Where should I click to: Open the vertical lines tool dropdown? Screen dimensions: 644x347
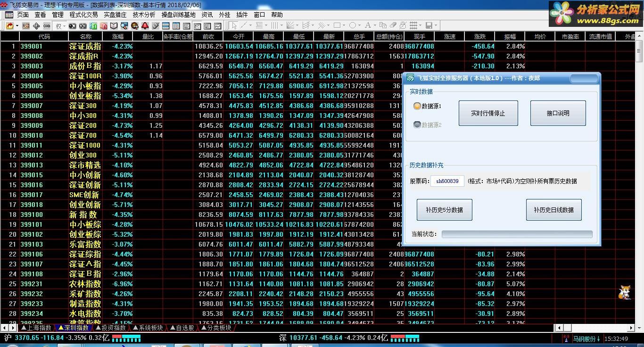coord(281,25)
